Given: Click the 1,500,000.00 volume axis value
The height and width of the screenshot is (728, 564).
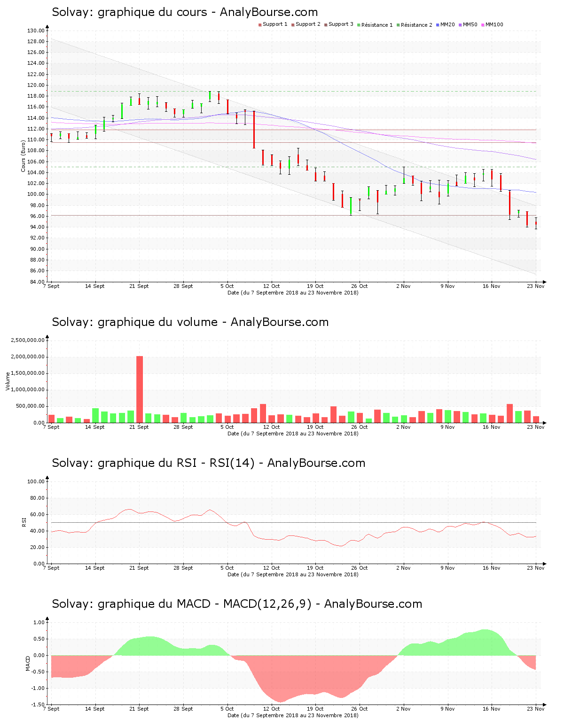Looking at the screenshot, I should (x=28, y=373).
